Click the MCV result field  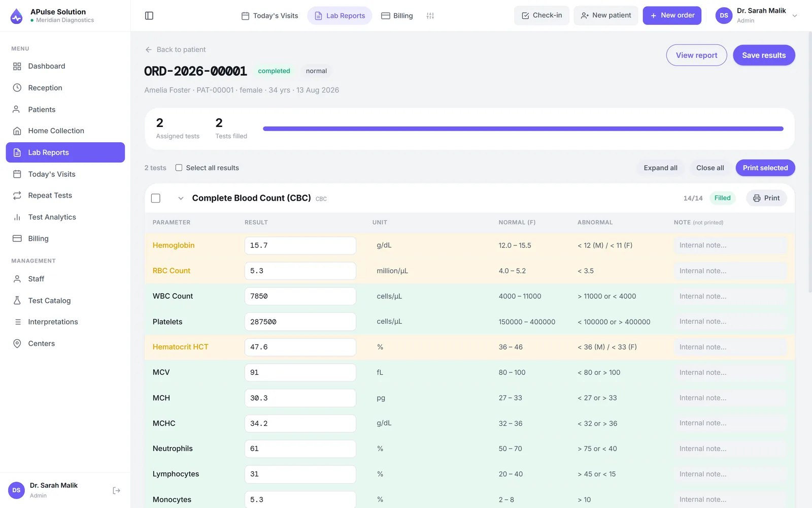tap(300, 372)
